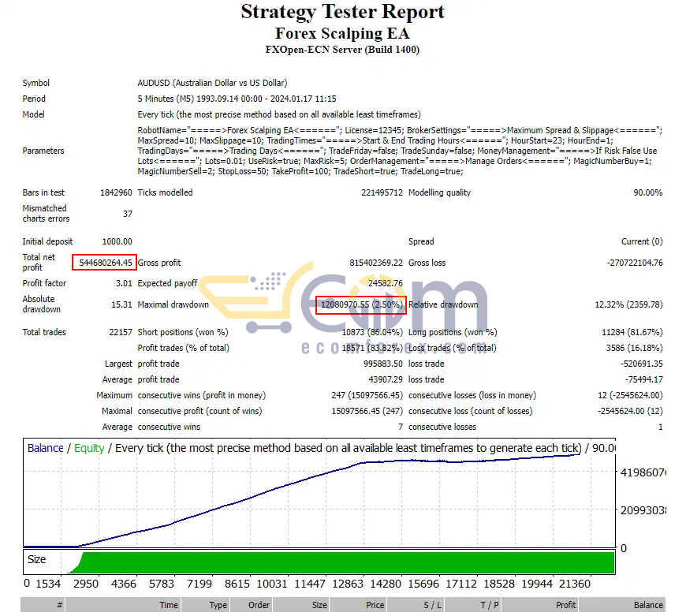Select the consecutive wins value "247 (15097566.45)"
Image resolution: width=686 pixels, height=616 pixels.
click(367, 395)
